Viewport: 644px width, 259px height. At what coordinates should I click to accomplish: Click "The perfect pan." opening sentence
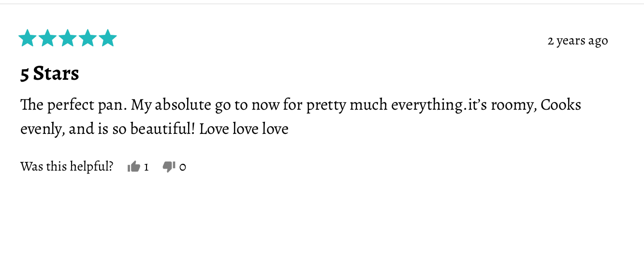[73, 105]
